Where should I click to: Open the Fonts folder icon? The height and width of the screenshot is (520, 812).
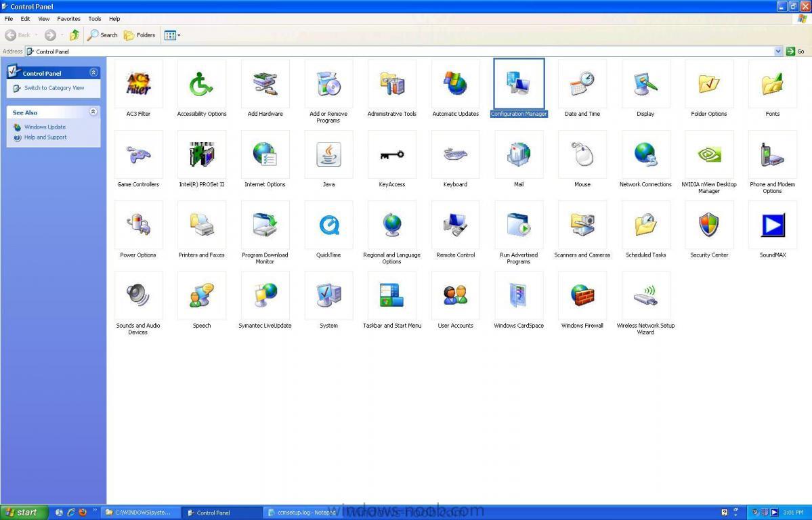(773, 84)
